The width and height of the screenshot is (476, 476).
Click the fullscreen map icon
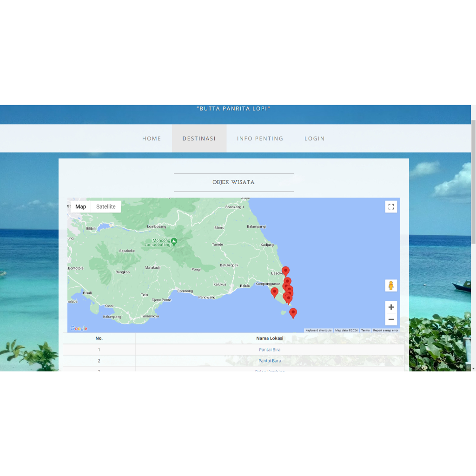point(391,206)
